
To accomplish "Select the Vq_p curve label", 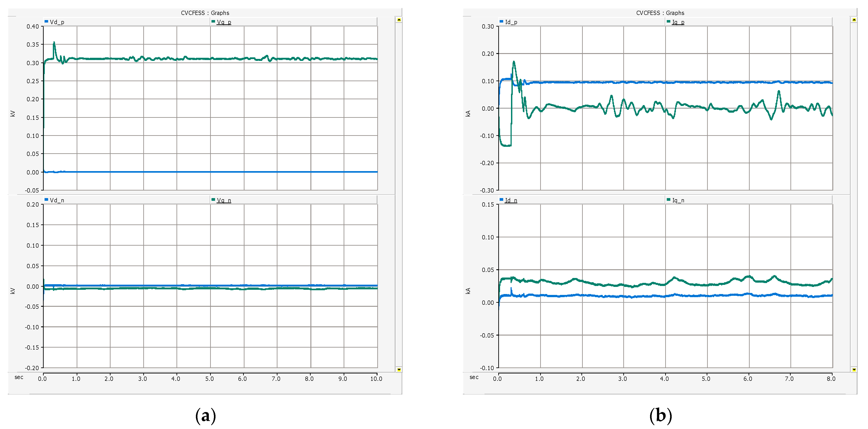I will (224, 22).
